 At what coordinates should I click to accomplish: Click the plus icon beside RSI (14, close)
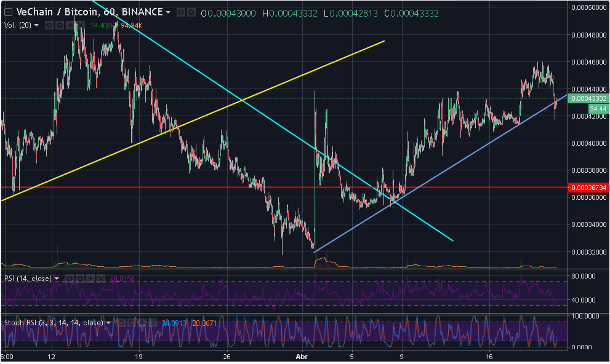90,279
